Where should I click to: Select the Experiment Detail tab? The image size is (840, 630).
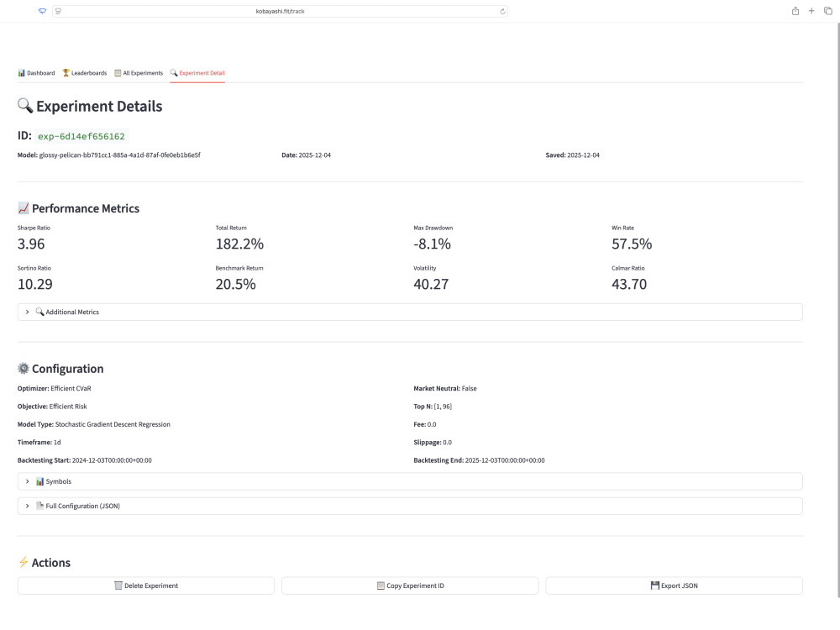click(197, 73)
